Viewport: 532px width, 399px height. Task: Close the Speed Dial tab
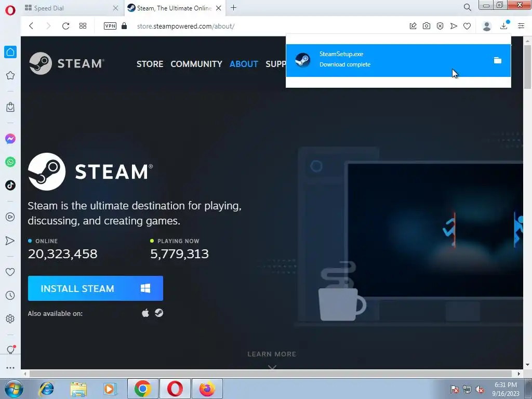(x=115, y=8)
